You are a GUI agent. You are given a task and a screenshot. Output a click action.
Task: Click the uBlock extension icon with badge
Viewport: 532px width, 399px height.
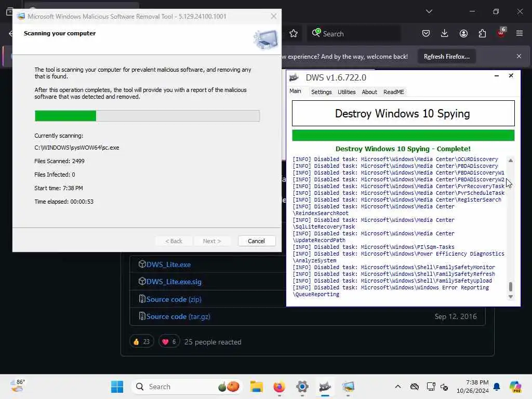point(501,33)
